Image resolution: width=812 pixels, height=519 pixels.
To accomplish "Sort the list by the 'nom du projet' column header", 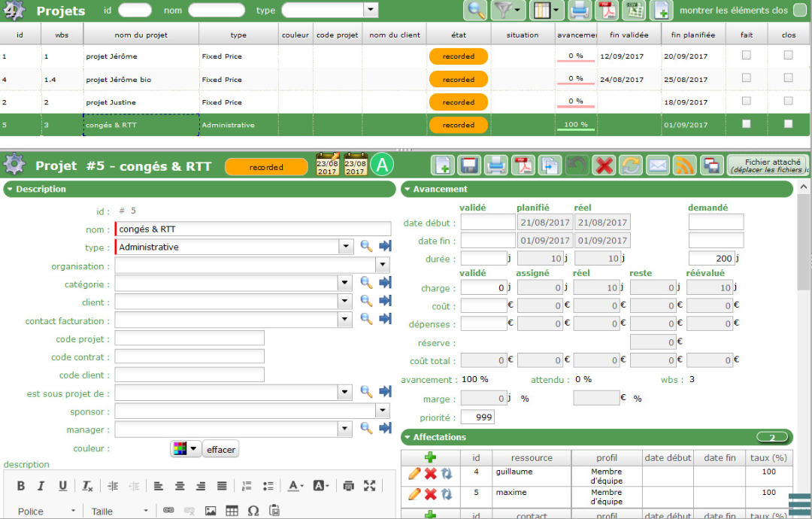I will click(x=141, y=35).
